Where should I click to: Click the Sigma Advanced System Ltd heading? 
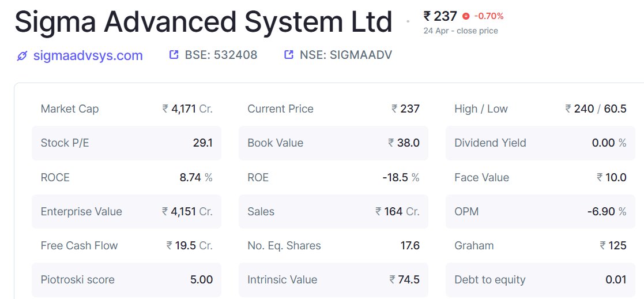pos(204,22)
